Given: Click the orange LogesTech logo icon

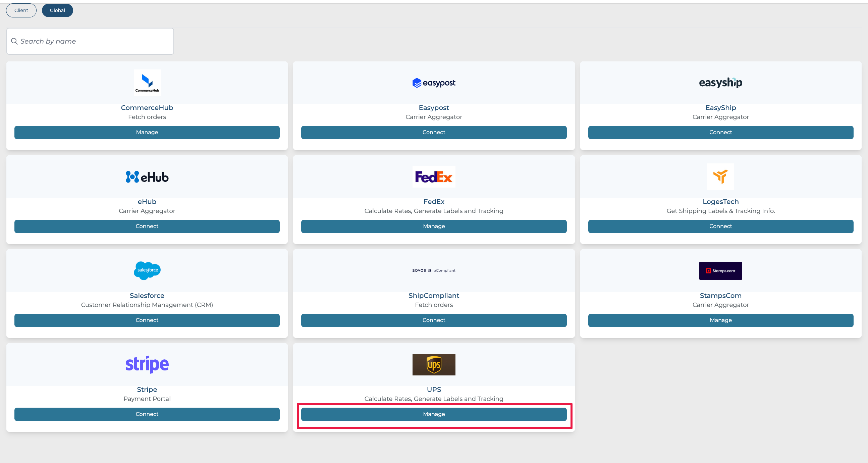Looking at the screenshot, I should point(720,176).
